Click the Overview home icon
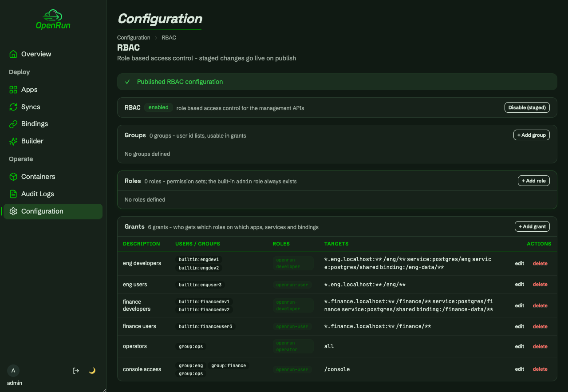The image size is (568, 392). coord(13,54)
